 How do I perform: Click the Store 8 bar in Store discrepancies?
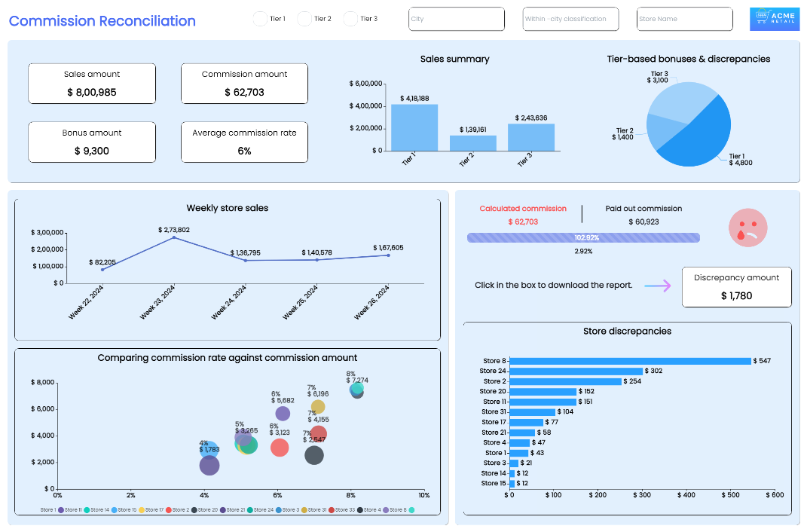(x=631, y=361)
